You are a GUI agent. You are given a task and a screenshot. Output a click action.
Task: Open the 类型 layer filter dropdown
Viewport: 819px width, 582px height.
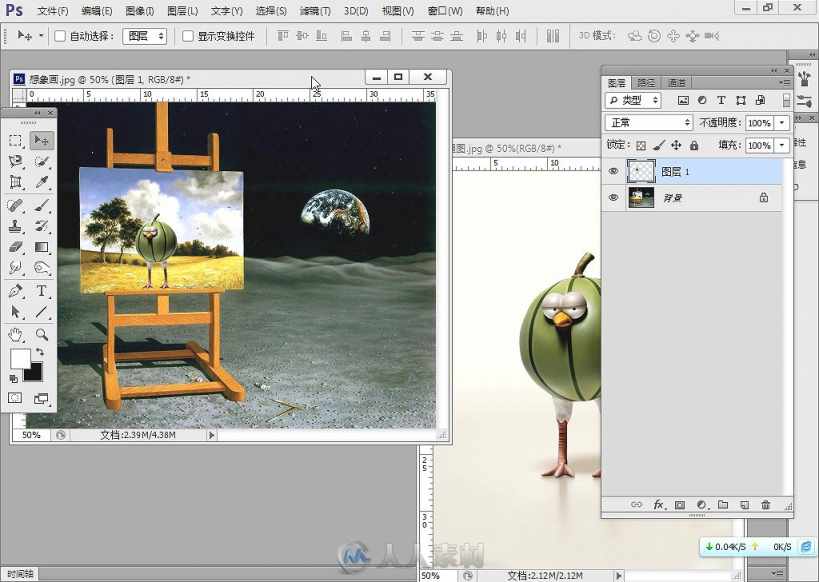coord(634,100)
